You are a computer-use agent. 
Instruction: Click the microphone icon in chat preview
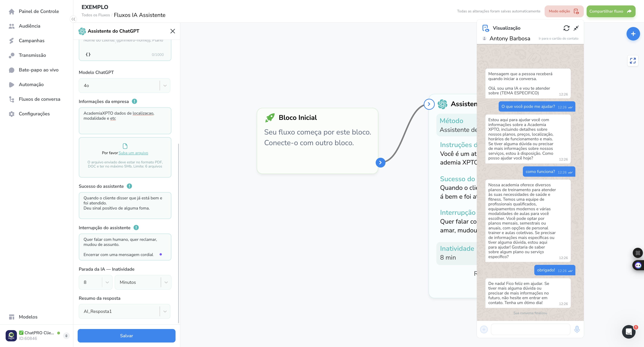tap(577, 329)
